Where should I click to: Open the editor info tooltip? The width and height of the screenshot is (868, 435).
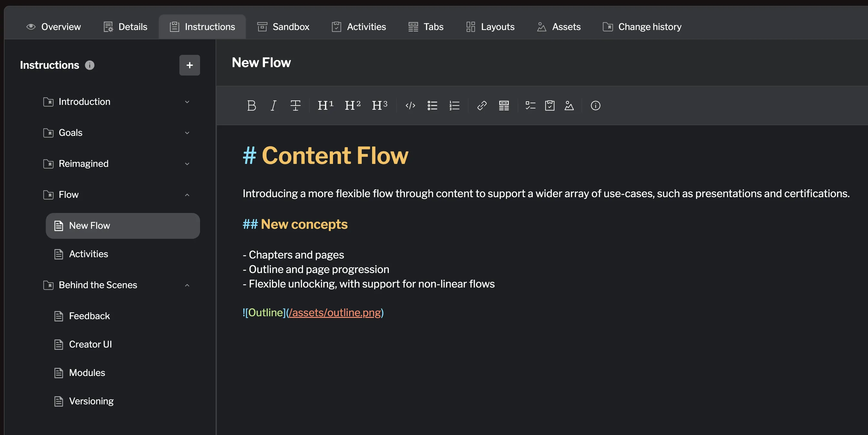(595, 106)
